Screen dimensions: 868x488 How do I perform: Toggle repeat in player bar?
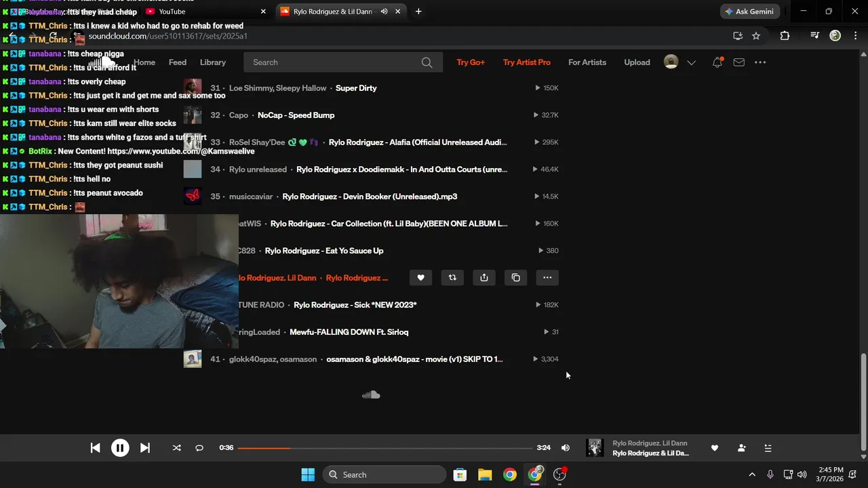point(199,448)
